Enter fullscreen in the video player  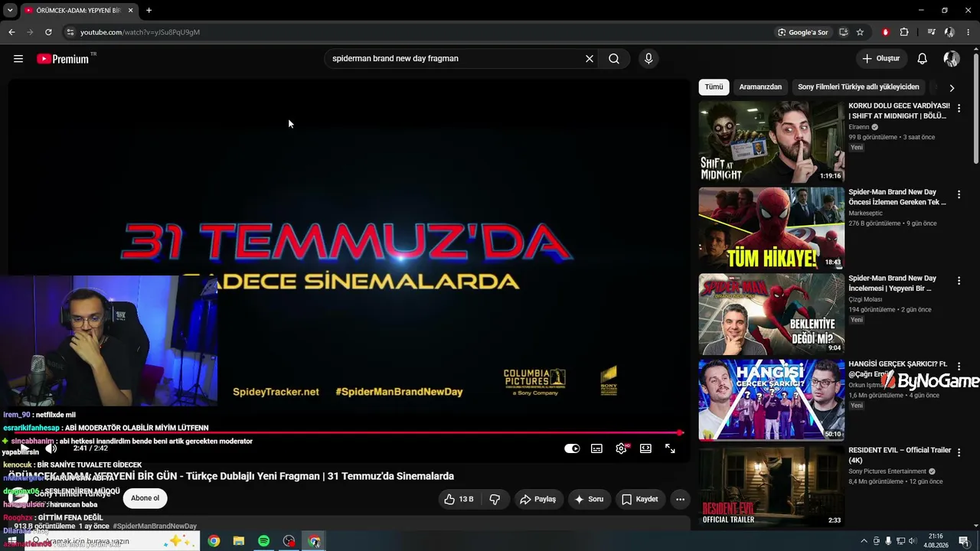pyautogui.click(x=670, y=448)
